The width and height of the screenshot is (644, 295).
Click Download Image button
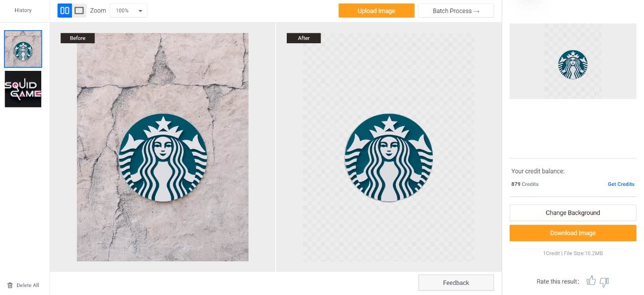point(573,233)
